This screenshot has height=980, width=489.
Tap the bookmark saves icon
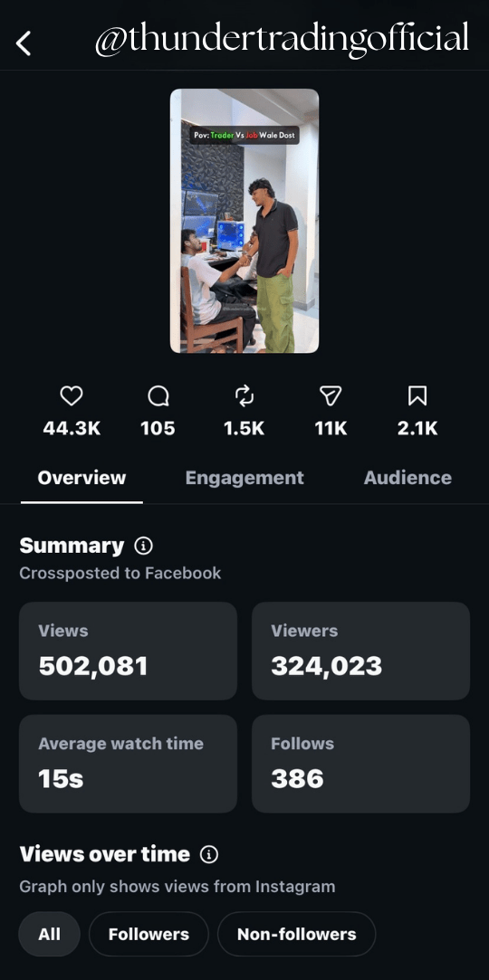tap(417, 395)
